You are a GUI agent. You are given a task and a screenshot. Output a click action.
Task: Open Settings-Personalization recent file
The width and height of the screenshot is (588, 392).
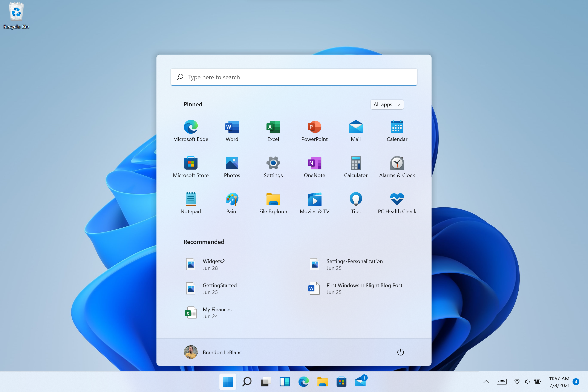click(354, 264)
